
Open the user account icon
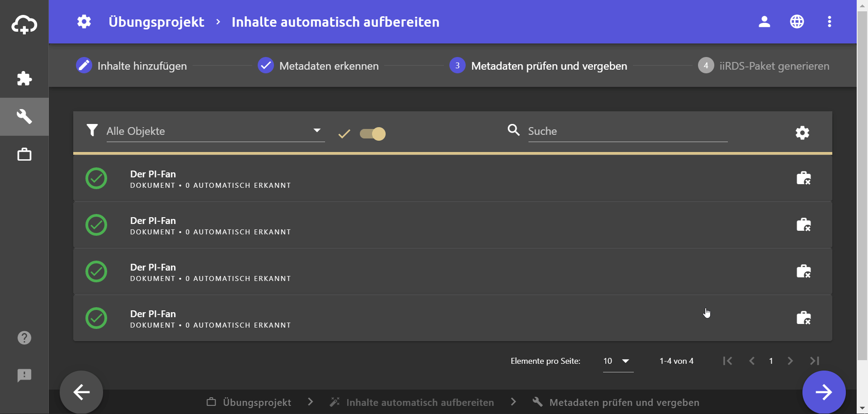764,22
